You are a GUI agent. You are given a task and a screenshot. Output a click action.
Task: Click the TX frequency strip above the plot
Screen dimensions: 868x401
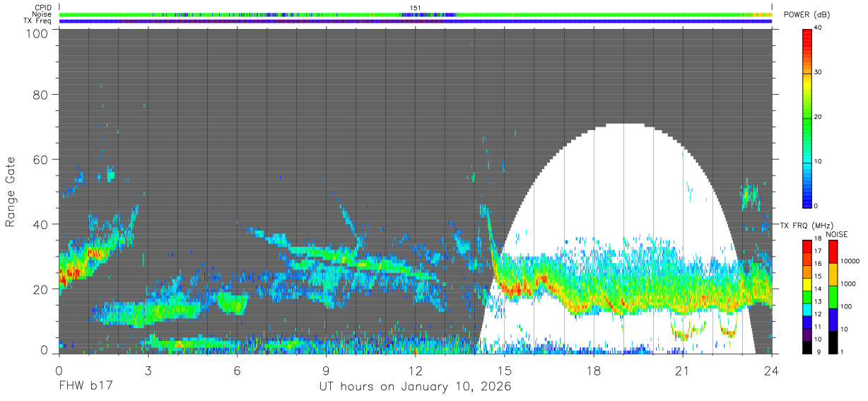click(x=416, y=21)
